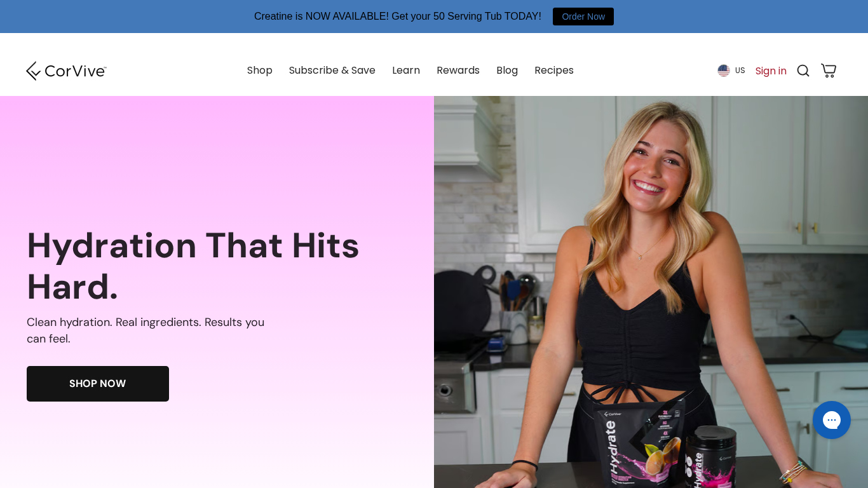The width and height of the screenshot is (868, 488).
Task: Open the US country selector
Action: (x=731, y=71)
